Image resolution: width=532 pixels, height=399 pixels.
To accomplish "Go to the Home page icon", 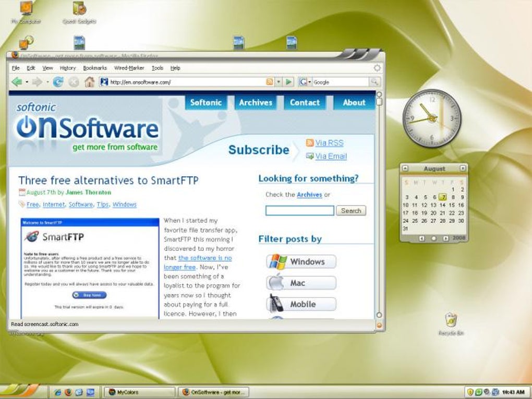I will 89,82.
